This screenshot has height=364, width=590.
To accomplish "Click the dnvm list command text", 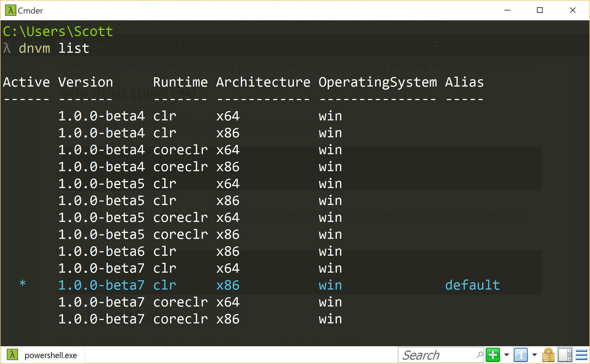I will coord(54,48).
